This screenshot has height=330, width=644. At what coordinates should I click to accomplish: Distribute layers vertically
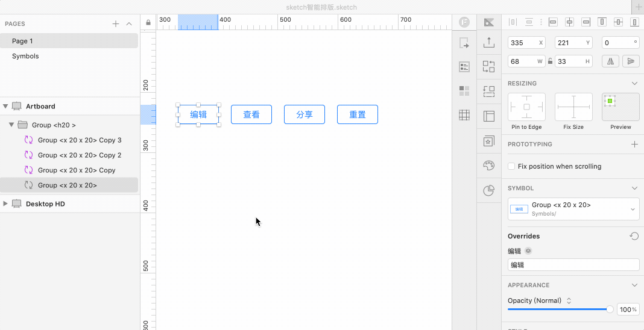pos(529,22)
